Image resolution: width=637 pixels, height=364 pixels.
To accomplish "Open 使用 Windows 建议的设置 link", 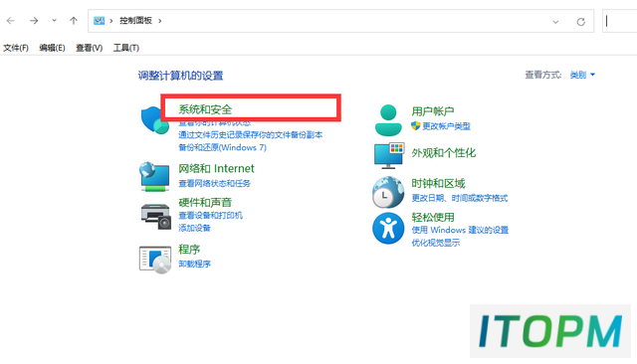I will tap(460, 230).
